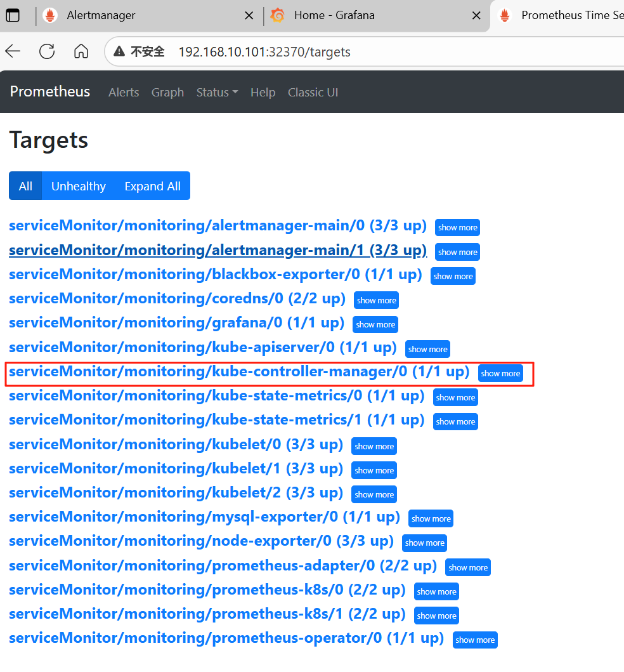The height and width of the screenshot is (672, 624).
Task: Open kubelet/2 target link
Action: (x=176, y=492)
